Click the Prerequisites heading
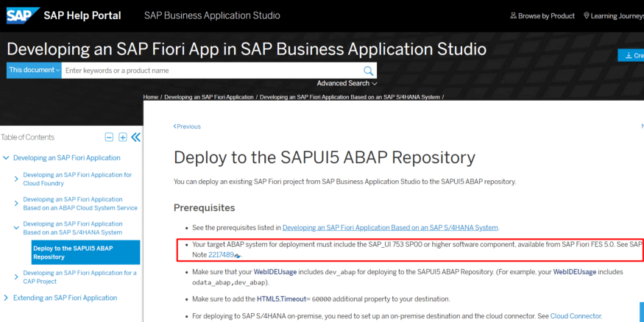Viewport: 644px width, 322px height. [x=204, y=208]
